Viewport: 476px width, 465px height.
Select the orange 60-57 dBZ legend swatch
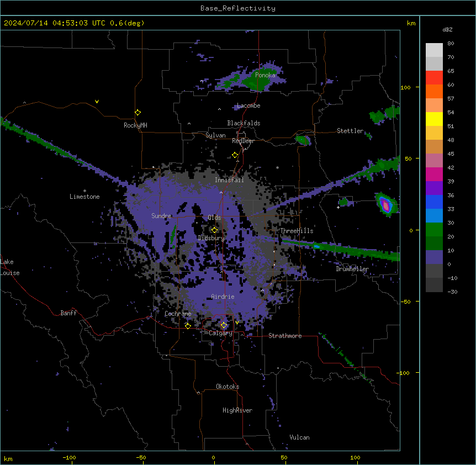[x=434, y=91]
